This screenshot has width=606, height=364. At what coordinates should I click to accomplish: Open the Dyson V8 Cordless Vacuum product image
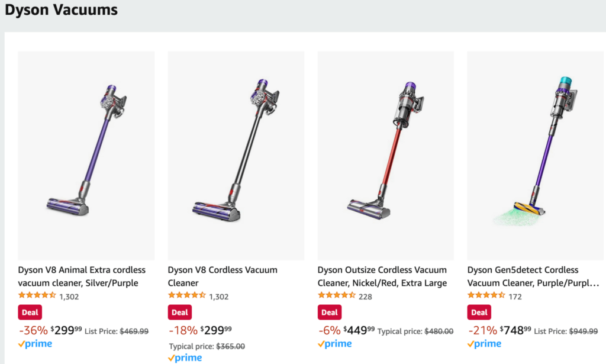[236, 155]
